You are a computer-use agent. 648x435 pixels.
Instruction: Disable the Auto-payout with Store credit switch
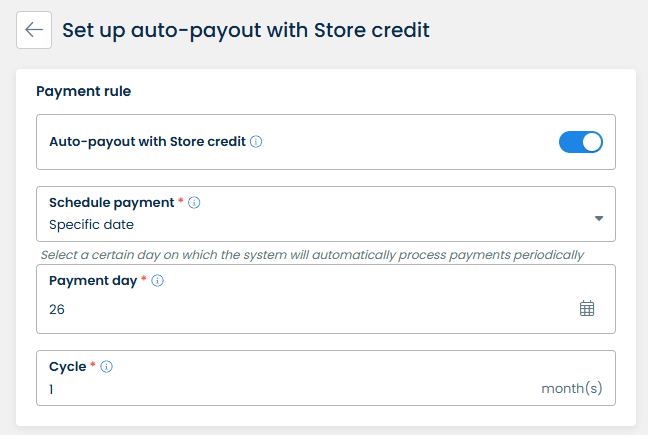580,142
